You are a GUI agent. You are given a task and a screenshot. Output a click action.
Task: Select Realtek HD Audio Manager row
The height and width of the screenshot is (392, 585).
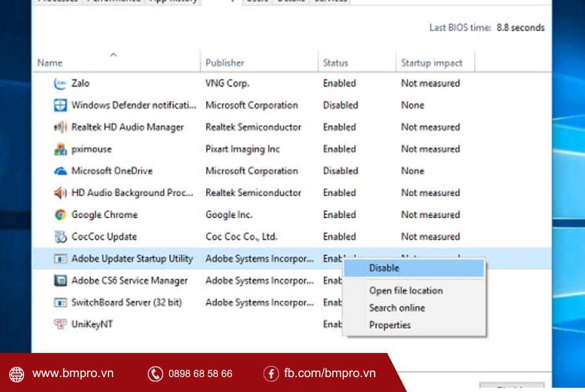tap(292, 127)
